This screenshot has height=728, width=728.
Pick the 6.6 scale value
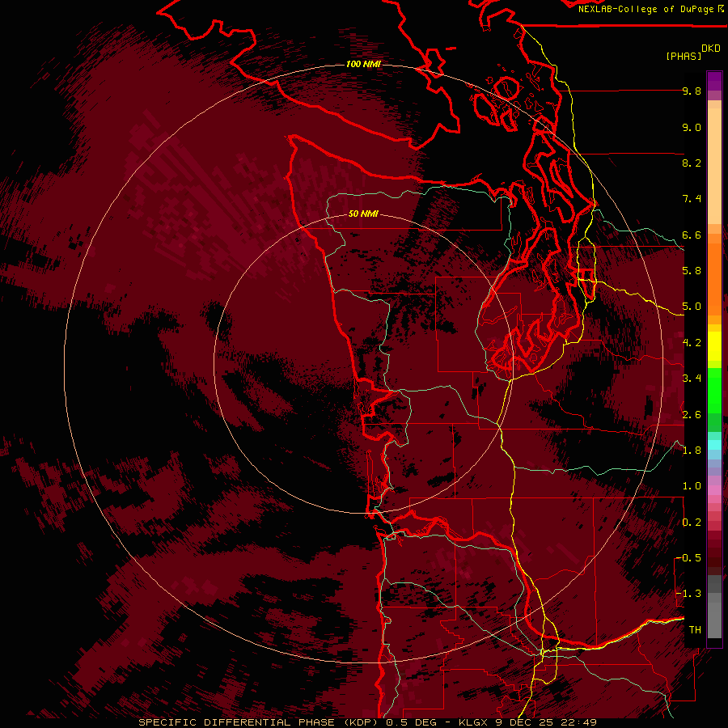692,235
